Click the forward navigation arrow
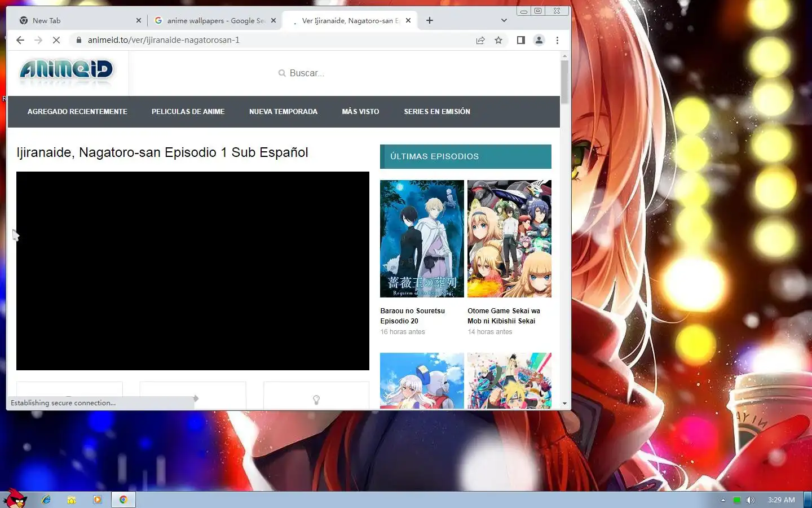Viewport: 812px width, 508px height. click(38, 40)
